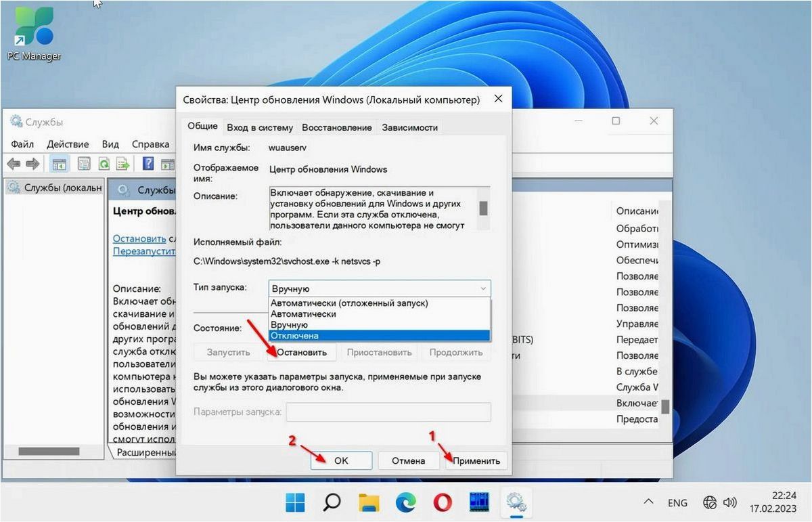Click the Services window title gear icon
The image size is (812, 522).
16,122
